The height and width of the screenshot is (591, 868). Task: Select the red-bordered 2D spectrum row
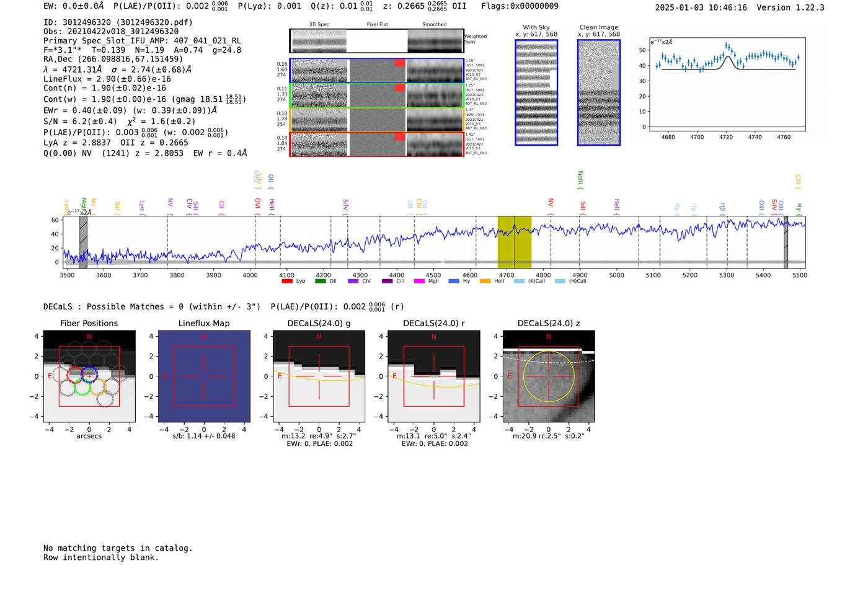(x=377, y=144)
